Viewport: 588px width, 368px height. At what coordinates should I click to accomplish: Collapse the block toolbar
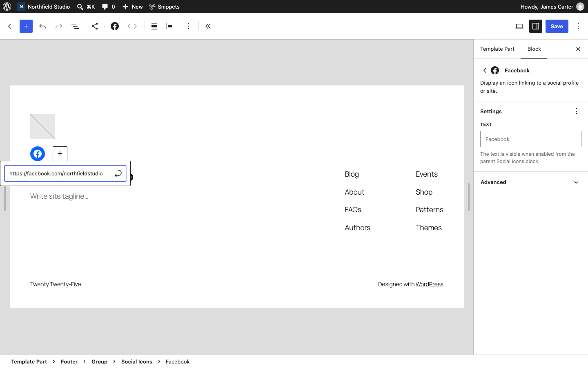(x=208, y=26)
